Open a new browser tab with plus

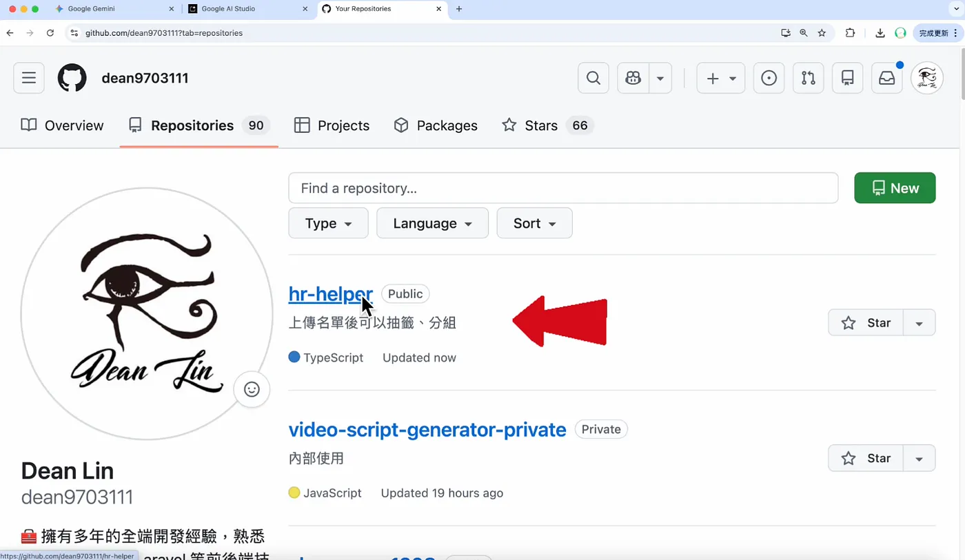click(x=459, y=9)
